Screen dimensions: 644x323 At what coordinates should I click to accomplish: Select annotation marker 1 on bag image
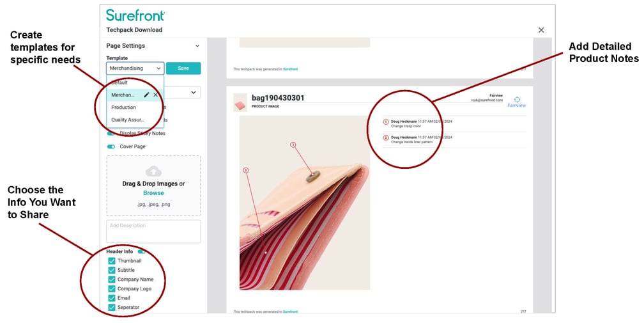pos(293,145)
